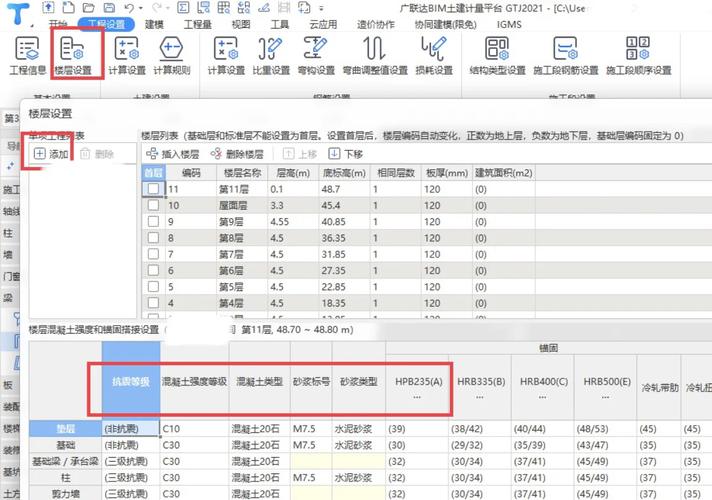
Task: Check the 首层 box for 屋面层
Action: pyautogui.click(x=153, y=205)
